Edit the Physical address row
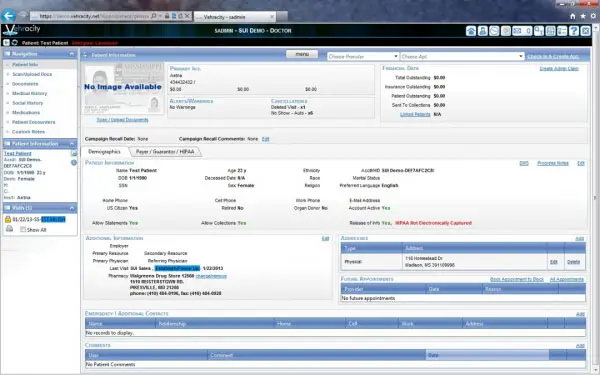 (x=553, y=262)
